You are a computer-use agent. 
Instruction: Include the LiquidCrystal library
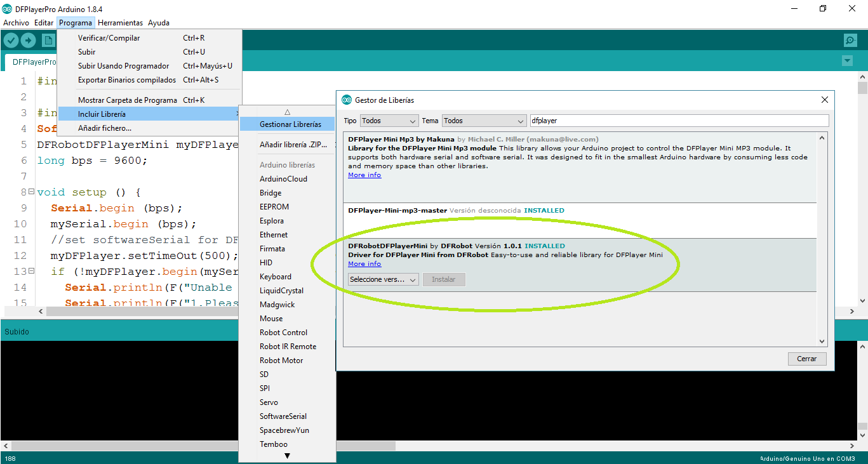[287, 291]
